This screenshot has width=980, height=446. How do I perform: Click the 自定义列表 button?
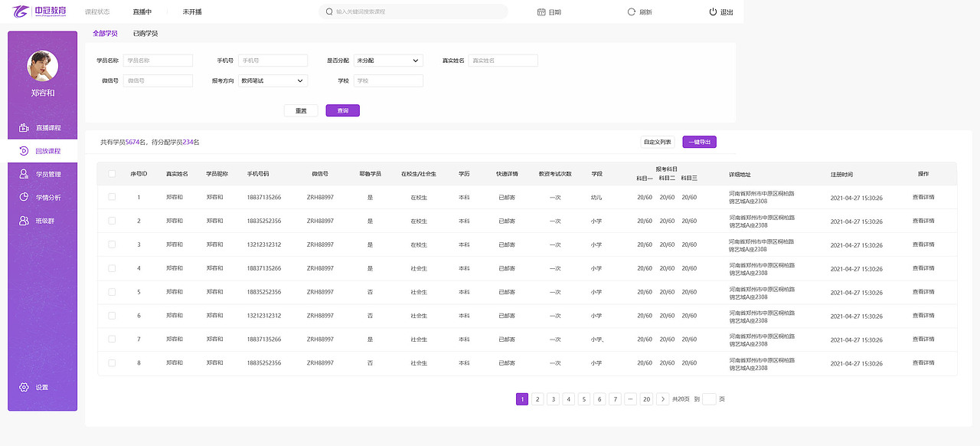[x=658, y=142]
